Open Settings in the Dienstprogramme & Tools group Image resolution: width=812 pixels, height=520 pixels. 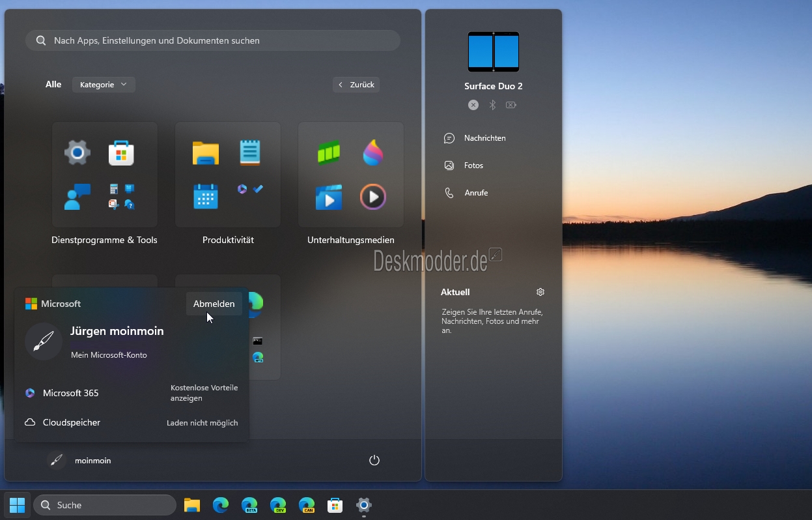[77, 153]
